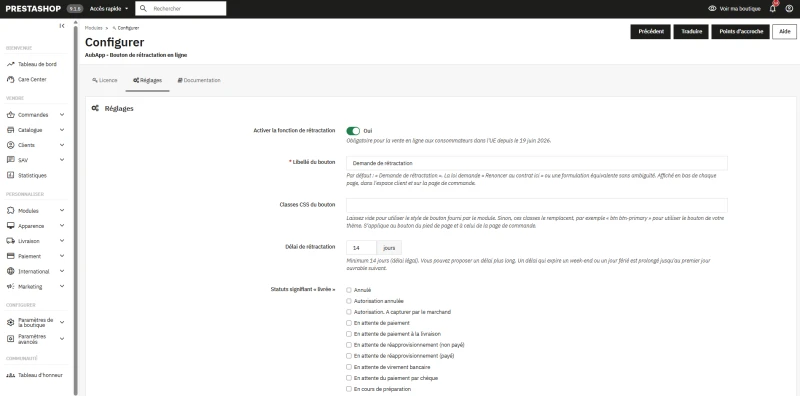Check the Annulé status checkbox
This screenshot has width=800, height=396.
349,290
